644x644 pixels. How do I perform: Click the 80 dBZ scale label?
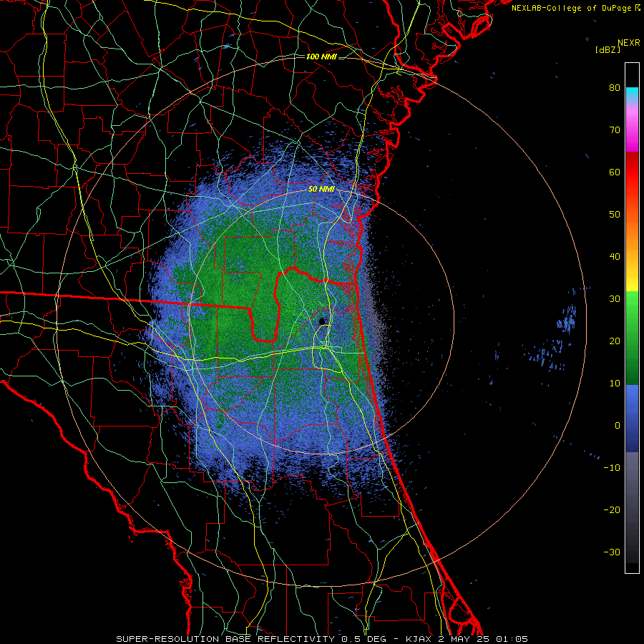[615, 88]
